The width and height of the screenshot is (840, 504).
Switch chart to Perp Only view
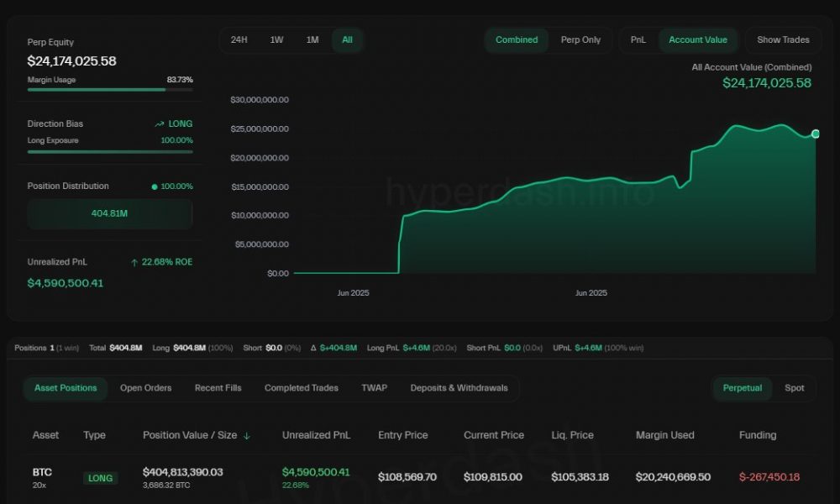[580, 39]
